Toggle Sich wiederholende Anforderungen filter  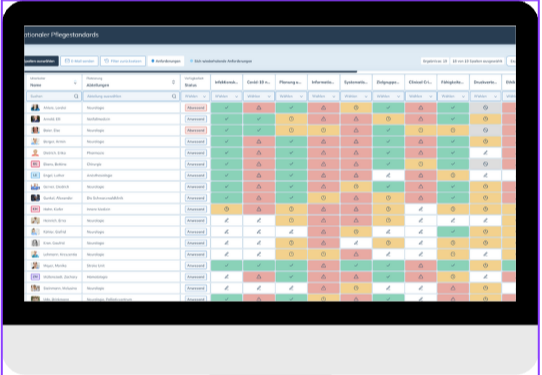221,61
